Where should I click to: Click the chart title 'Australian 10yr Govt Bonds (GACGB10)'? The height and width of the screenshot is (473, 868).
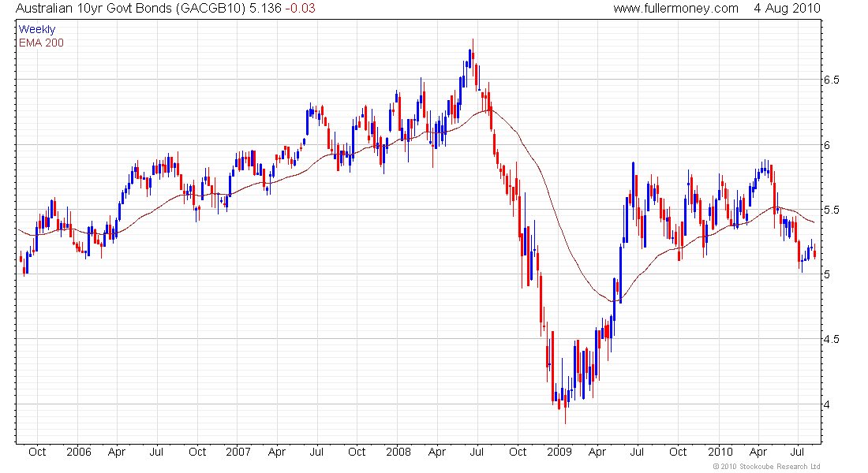[x=131, y=9]
